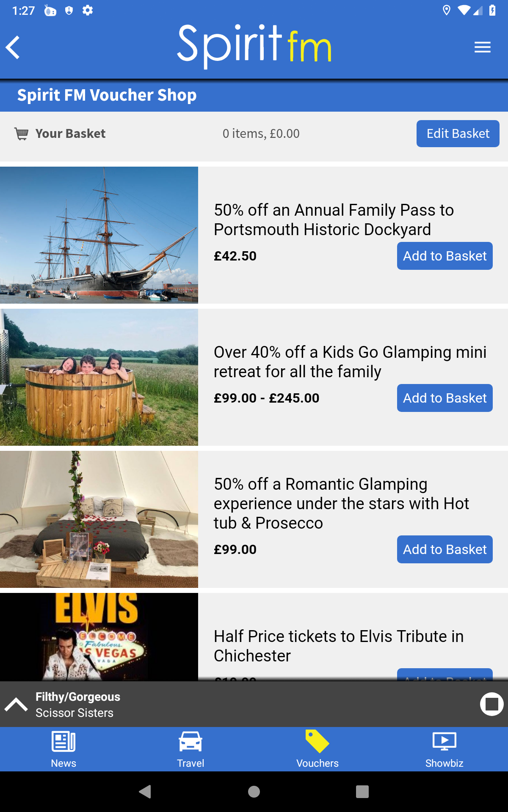The width and height of the screenshot is (508, 812).
Task: Select the Vouchers tag icon
Action: tap(317, 742)
